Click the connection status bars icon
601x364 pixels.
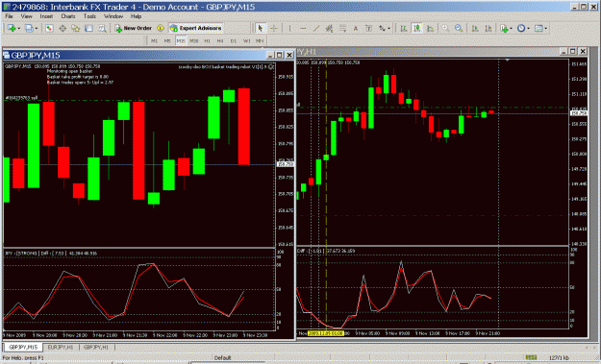tap(531, 357)
